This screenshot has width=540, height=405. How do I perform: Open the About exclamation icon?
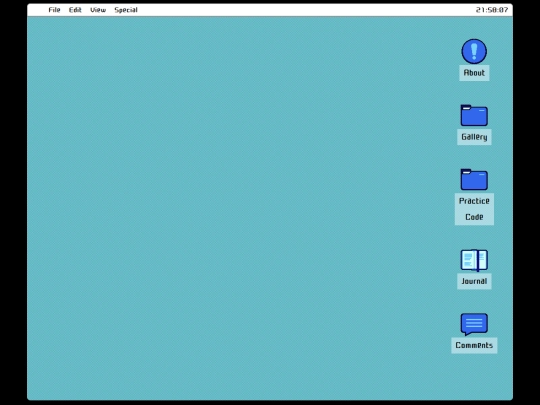pyautogui.click(x=474, y=51)
